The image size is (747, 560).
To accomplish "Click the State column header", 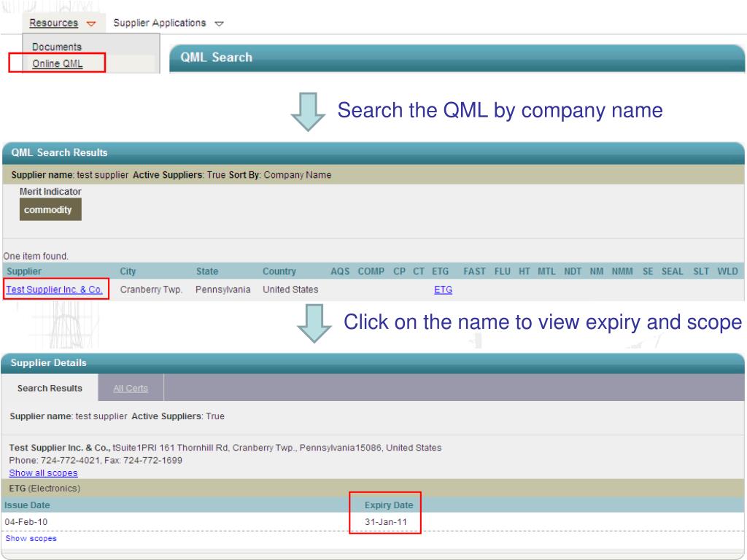I will click(x=207, y=271).
